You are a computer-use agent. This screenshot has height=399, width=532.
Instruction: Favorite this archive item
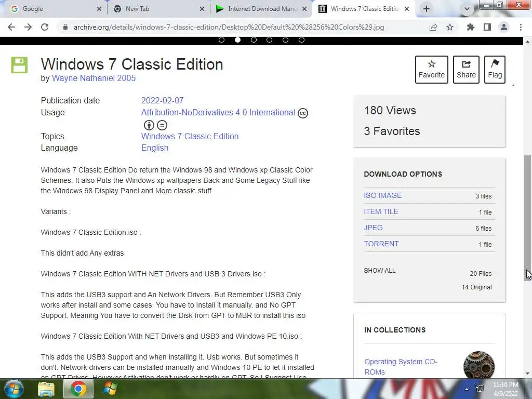pos(432,70)
